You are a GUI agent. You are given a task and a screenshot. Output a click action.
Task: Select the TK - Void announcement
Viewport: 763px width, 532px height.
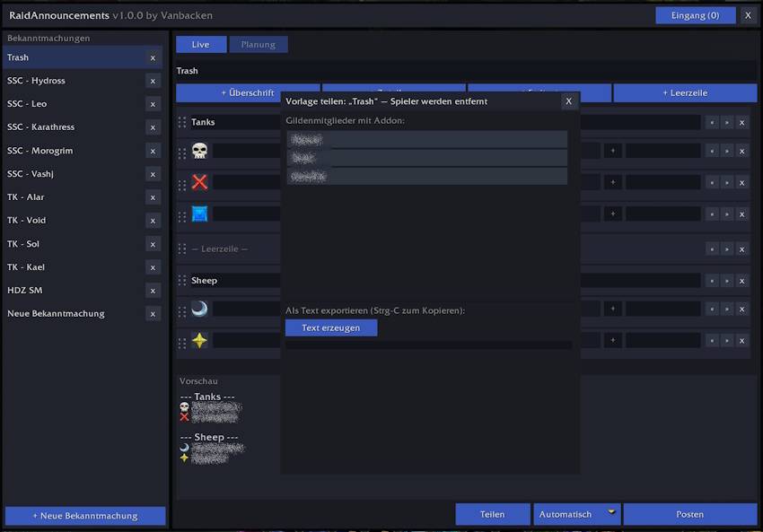pos(73,221)
